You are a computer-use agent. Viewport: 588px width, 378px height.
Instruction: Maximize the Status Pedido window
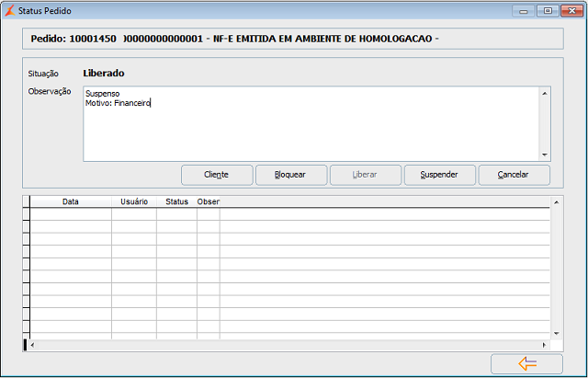[x=548, y=11]
